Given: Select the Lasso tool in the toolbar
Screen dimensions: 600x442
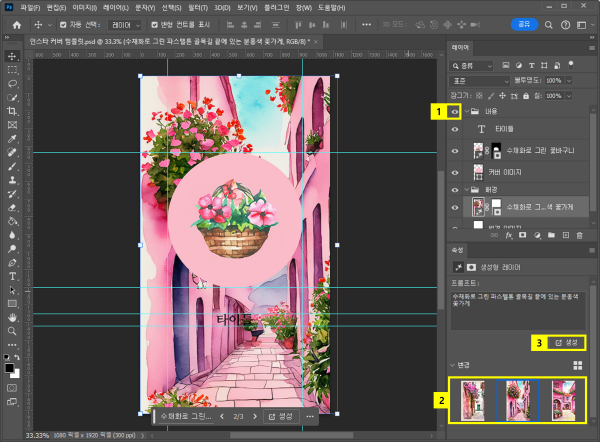Looking at the screenshot, I should point(12,84).
